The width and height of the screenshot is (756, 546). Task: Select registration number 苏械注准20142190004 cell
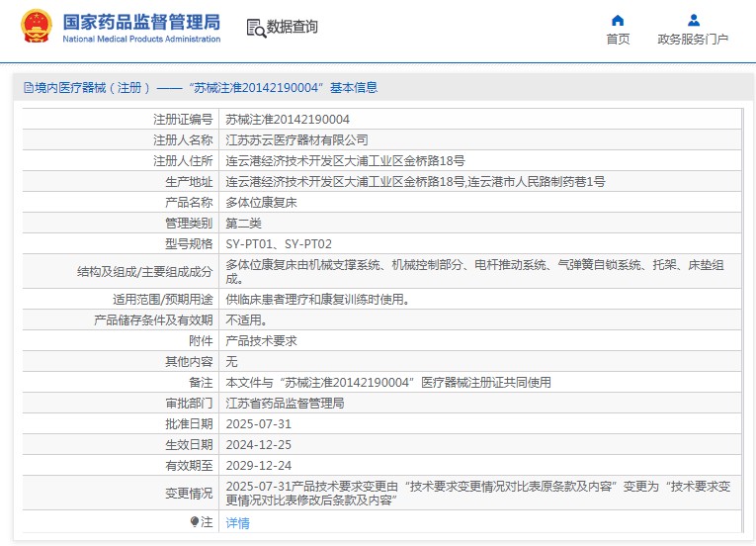click(x=288, y=120)
